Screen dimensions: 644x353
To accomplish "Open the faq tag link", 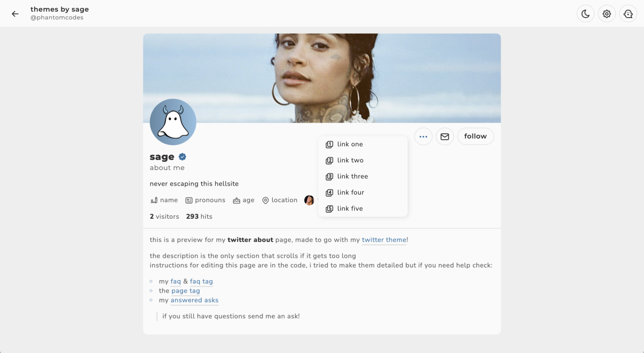I will point(201,282).
